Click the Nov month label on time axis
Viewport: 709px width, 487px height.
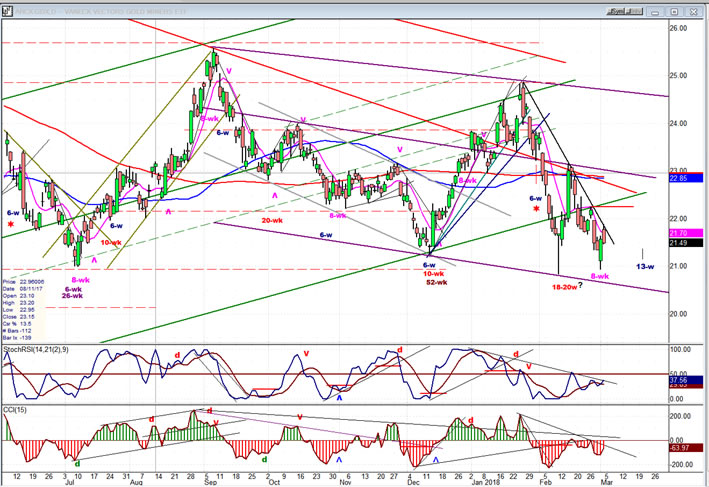(x=345, y=482)
